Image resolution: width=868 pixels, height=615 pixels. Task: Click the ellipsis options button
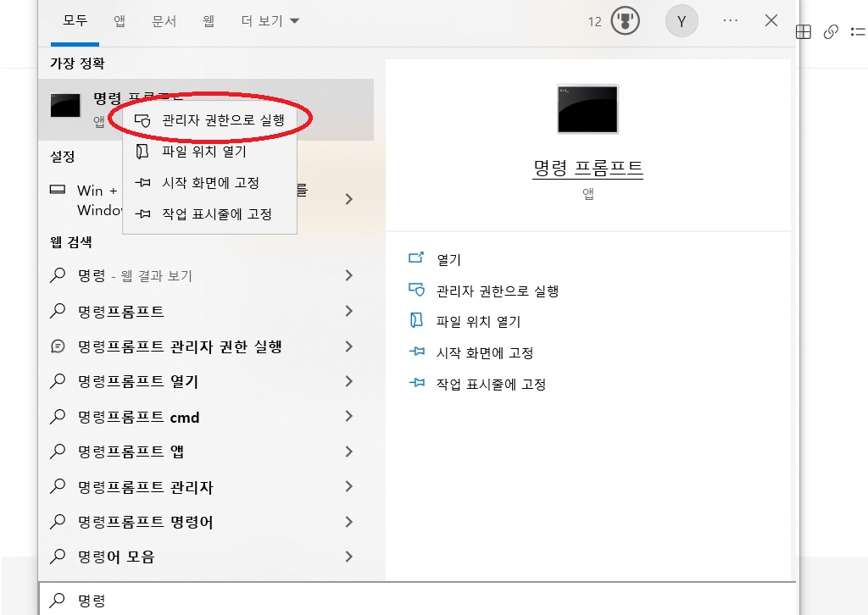(730, 20)
